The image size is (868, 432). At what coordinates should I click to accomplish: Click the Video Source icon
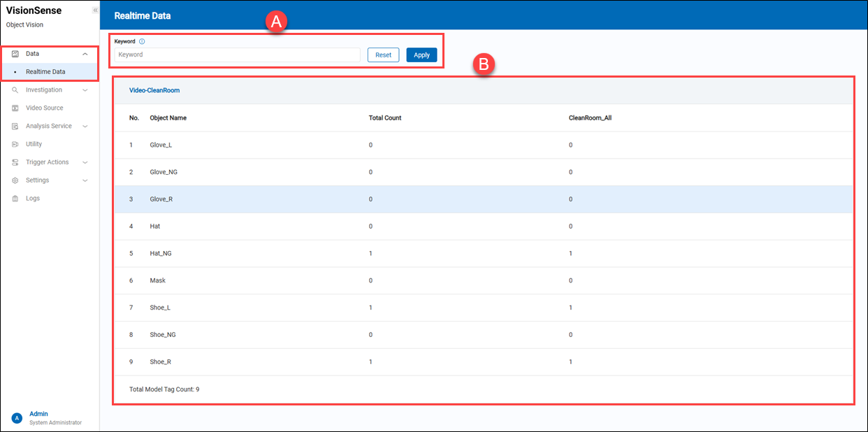pos(15,108)
